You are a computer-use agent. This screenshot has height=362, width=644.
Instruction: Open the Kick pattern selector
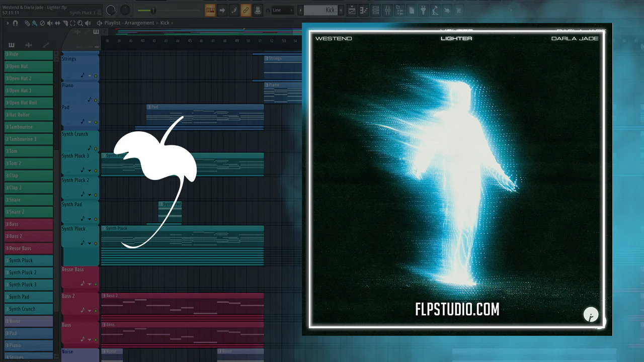pos(320,10)
